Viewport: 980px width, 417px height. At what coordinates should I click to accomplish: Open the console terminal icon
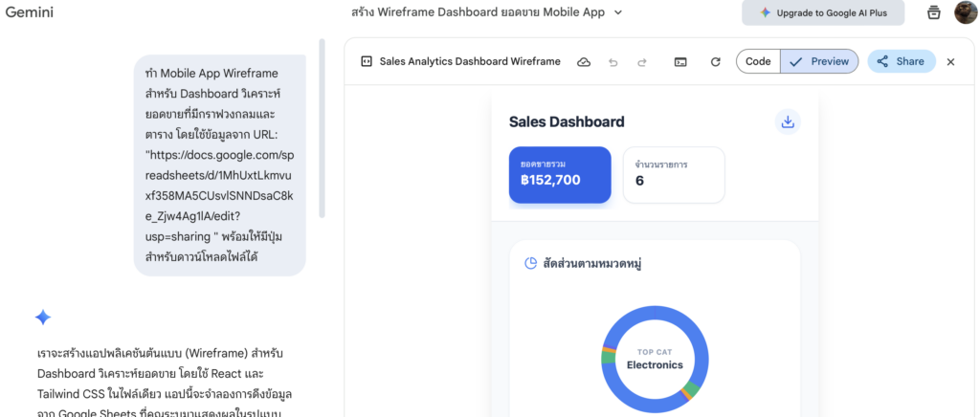pos(680,62)
